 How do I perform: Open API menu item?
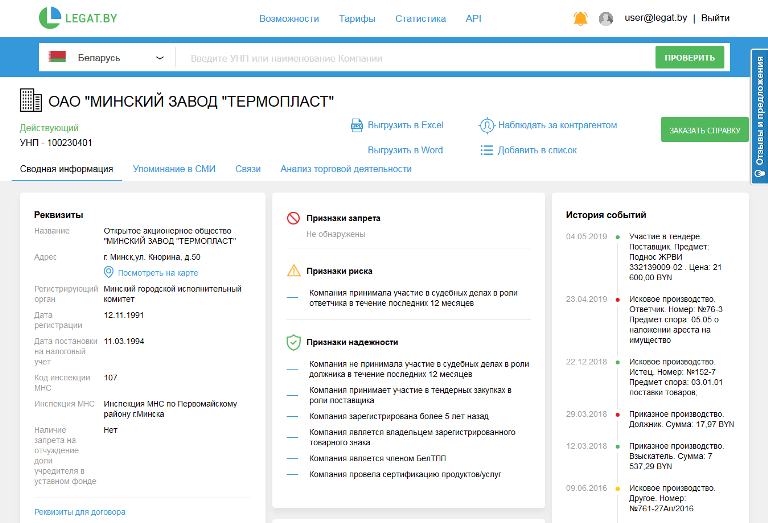(x=474, y=19)
